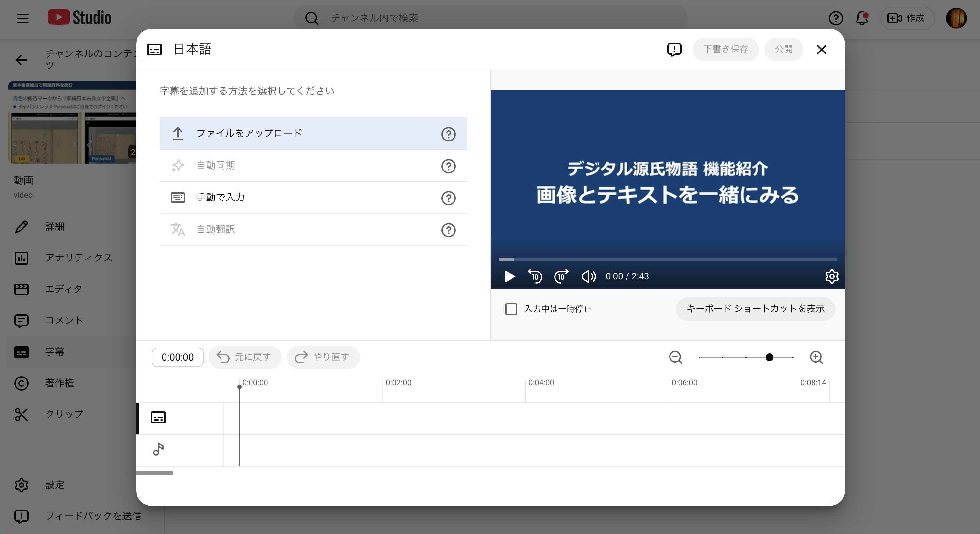The height and width of the screenshot is (534, 980).
Task: Open help for 自動翻訳 option
Action: pos(449,230)
